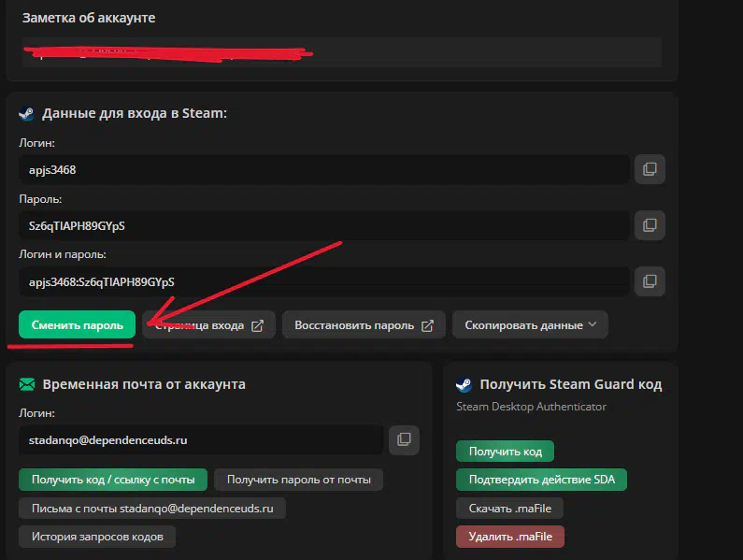Click Получить пароль от почты button

pos(298,480)
